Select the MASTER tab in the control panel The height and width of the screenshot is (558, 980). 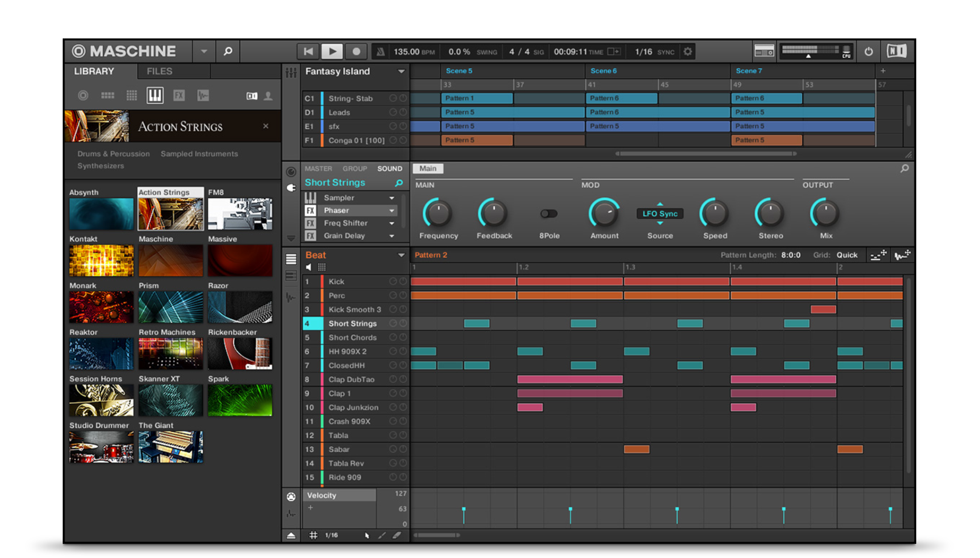click(318, 168)
